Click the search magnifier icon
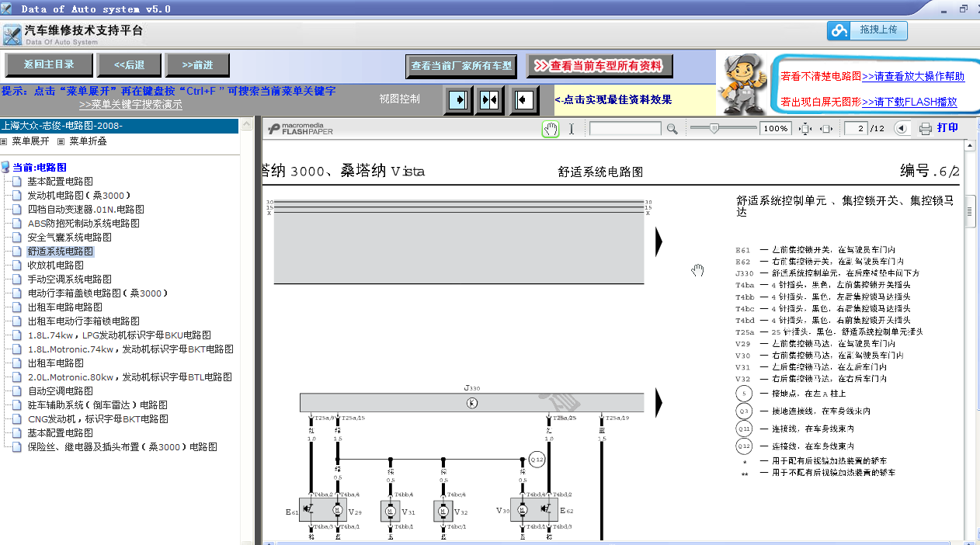Screen dimensions: 980x545 coord(672,129)
